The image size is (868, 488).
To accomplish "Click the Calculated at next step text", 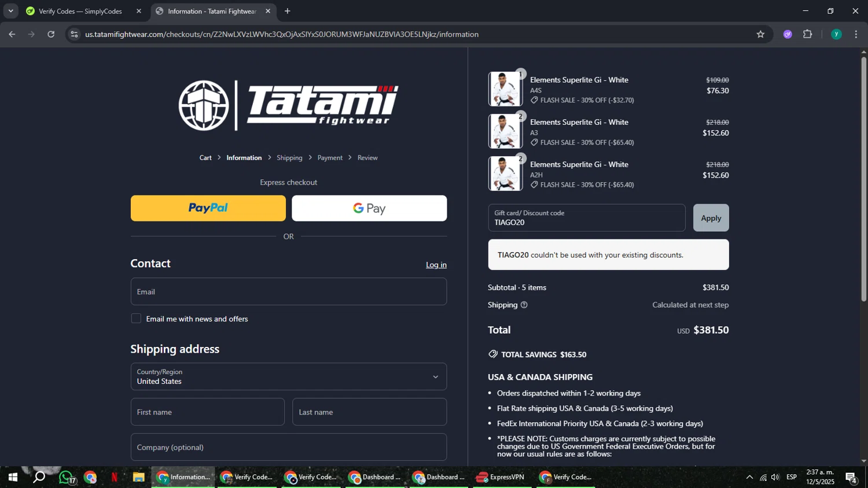I will click(690, 305).
